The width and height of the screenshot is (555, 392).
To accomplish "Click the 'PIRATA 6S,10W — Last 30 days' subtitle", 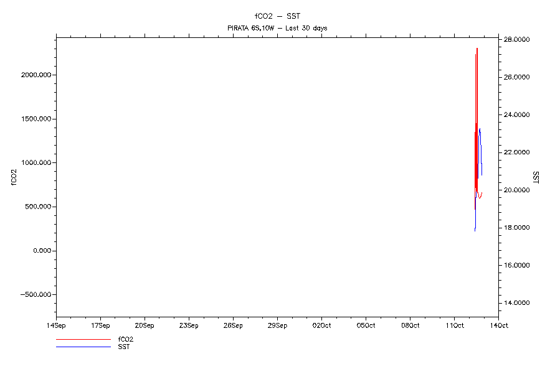I will click(x=277, y=28).
